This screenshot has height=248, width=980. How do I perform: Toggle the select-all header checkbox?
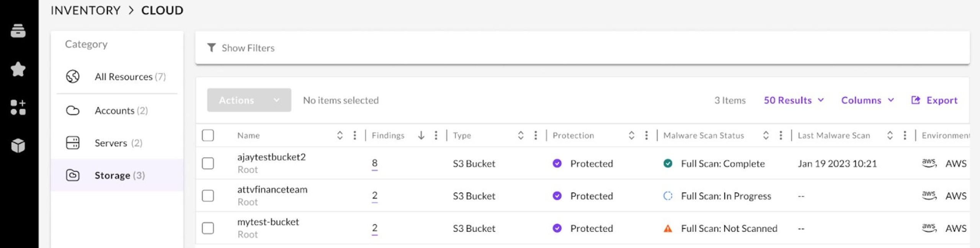[208, 135]
